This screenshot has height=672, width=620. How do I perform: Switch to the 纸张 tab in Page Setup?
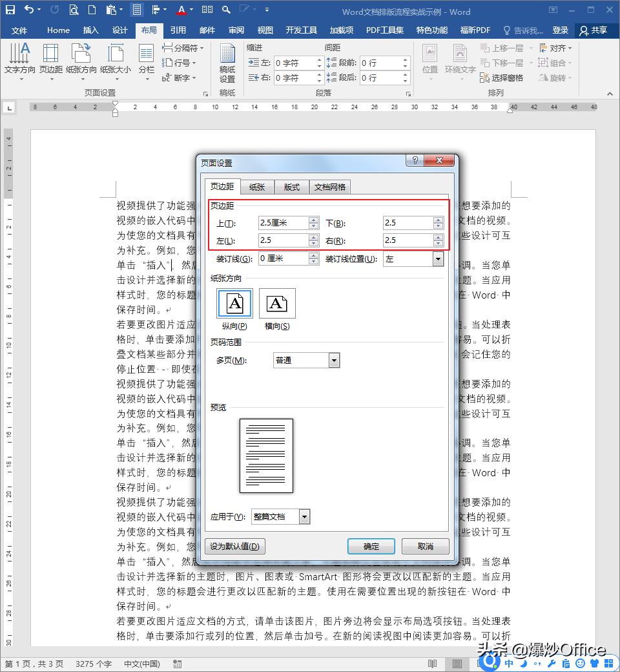(258, 187)
